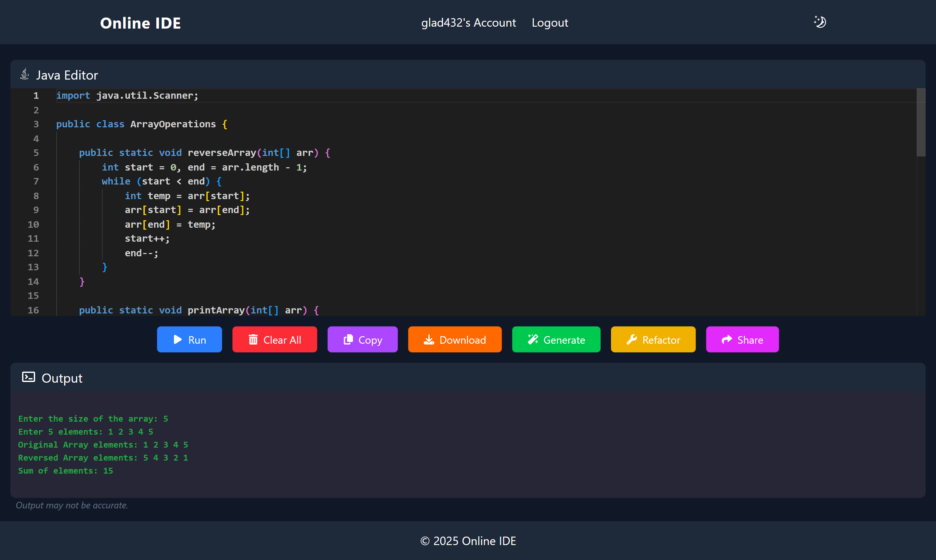Click the clipboard icon on Copy button

(348, 340)
